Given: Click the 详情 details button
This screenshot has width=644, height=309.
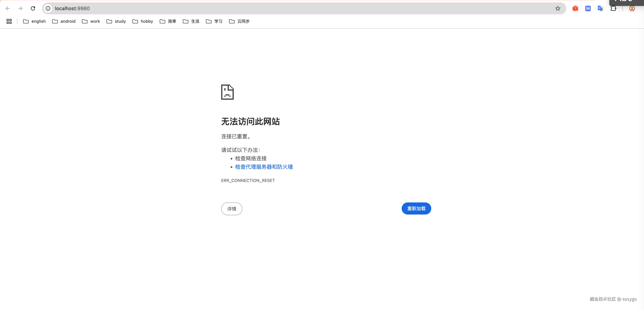Looking at the screenshot, I should [231, 209].
